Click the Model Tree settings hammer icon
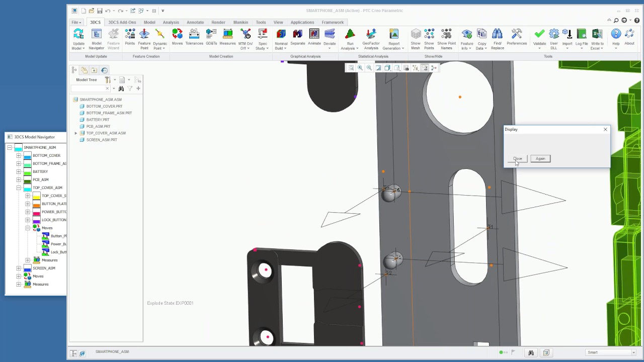The image size is (644, 362). pyautogui.click(x=108, y=80)
